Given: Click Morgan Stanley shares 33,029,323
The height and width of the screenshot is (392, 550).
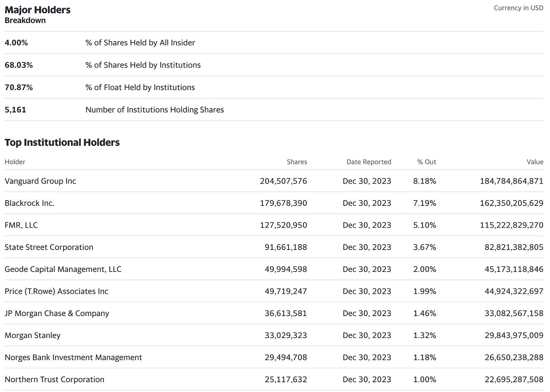Looking at the screenshot, I should click(286, 335).
